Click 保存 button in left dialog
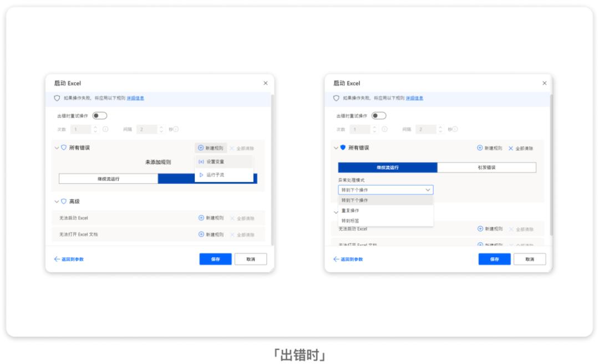Viewport: 599px width, 364px height. coord(215,259)
